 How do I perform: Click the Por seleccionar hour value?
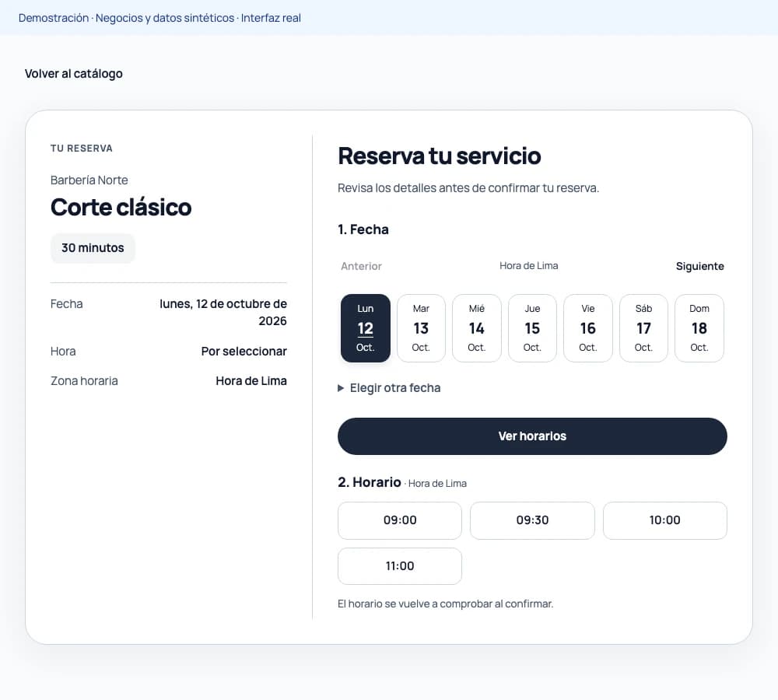(244, 352)
